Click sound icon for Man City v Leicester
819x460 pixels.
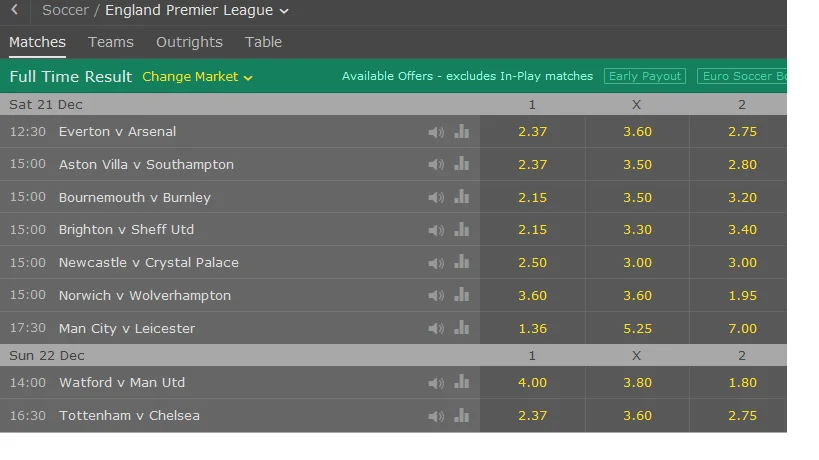(x=436, y=329)
